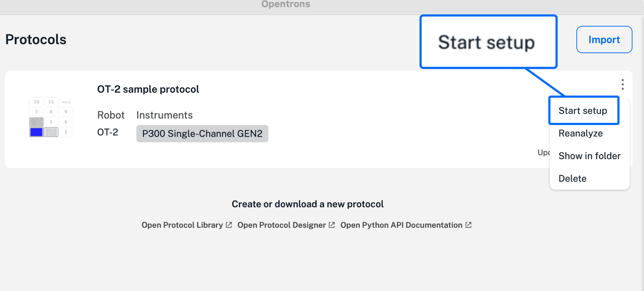Choose Show in folder menu entry
This screenshot has height=291, width=644.
point(589,156)
